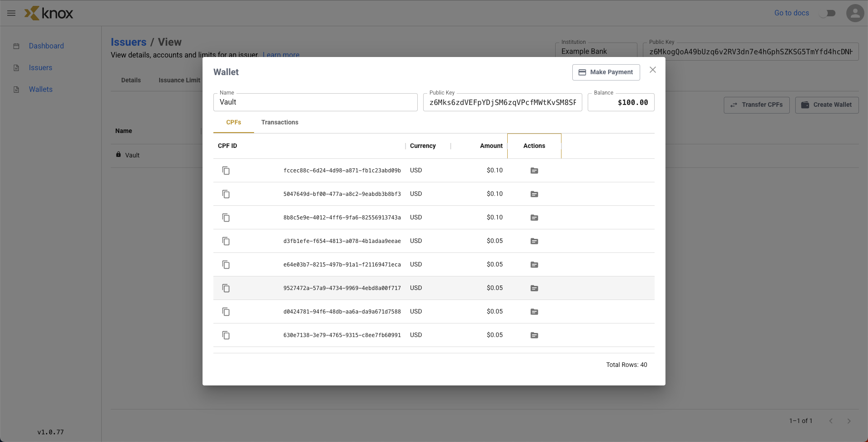Copy CPF ID d3fb1efe-f654-4813
Image resolution: width=868 pixels, height=442 pixels.
[x=226, y=241]
